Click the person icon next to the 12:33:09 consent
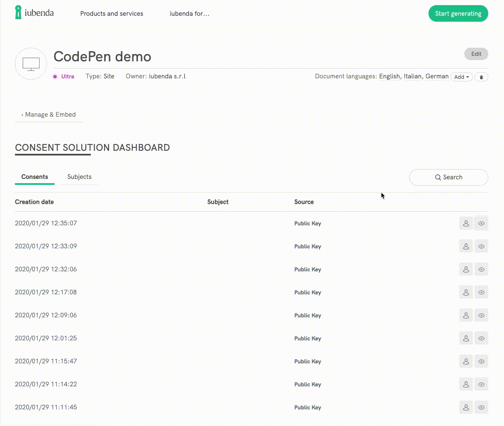Image resolution: width=504 pixels, height=426 pixels. pos(466,246)
